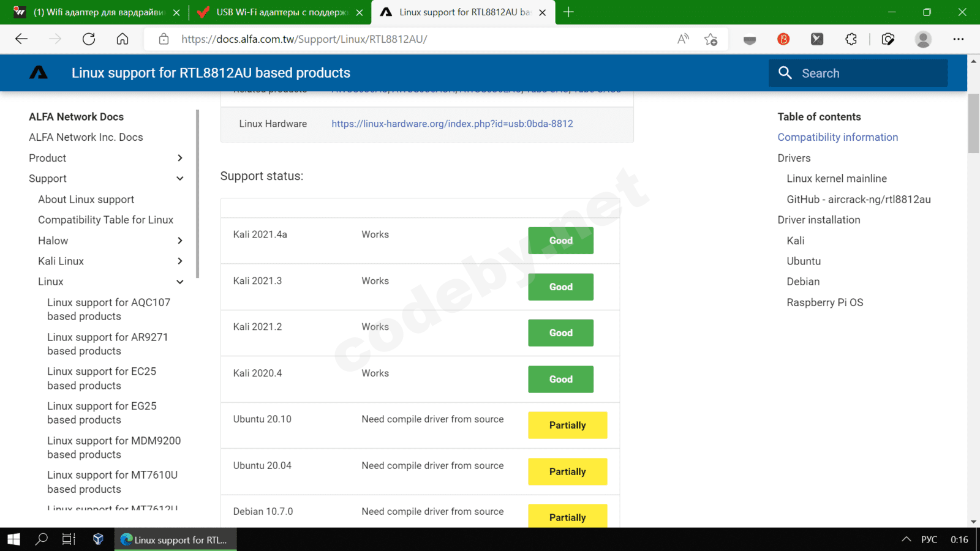The width and height of the screenshot is (980, 551).
Task: Add this page to favorites star icon
Action: 710,39
